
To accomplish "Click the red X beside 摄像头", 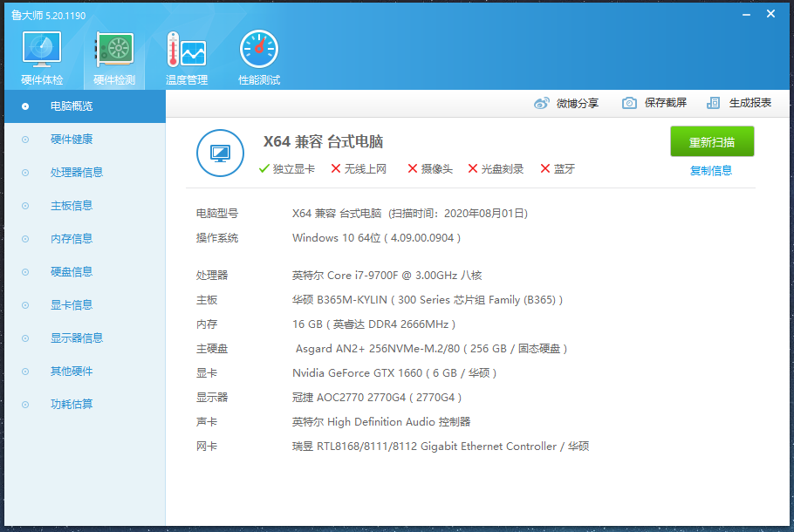I will point(412,168).
